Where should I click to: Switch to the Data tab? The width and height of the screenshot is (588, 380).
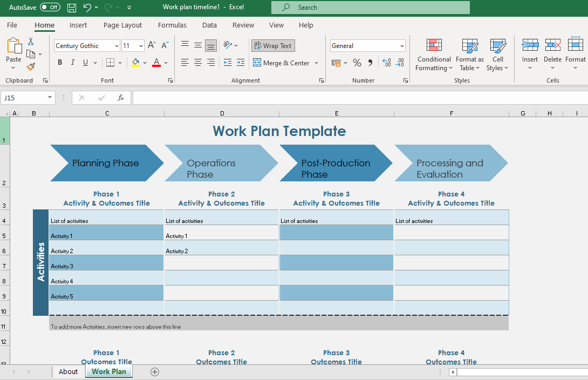(209, 25)
